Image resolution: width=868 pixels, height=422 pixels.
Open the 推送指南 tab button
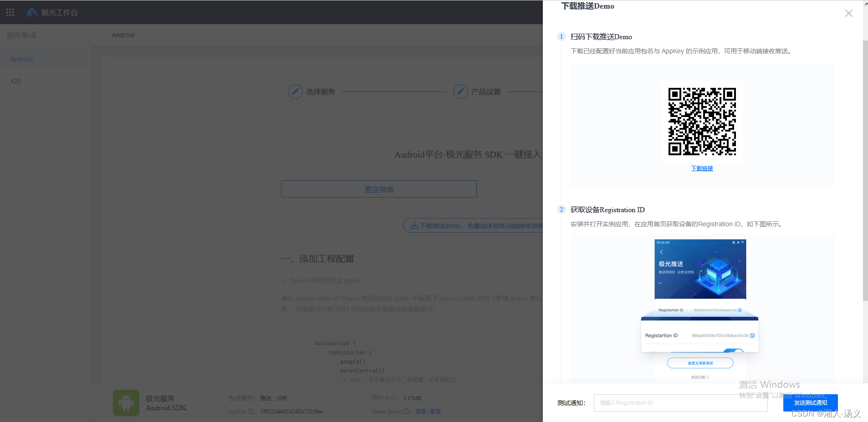[378, 189]
